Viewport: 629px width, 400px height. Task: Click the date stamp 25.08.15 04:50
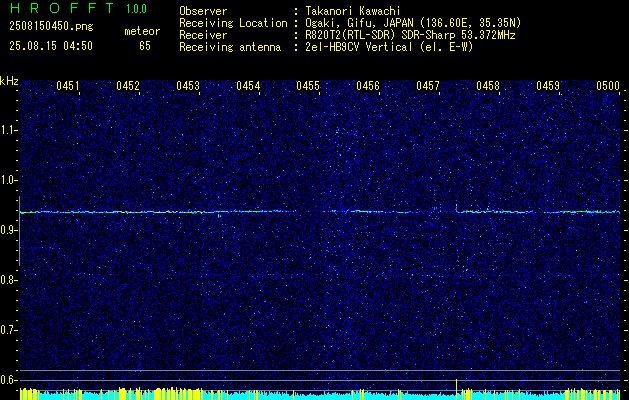51,46
